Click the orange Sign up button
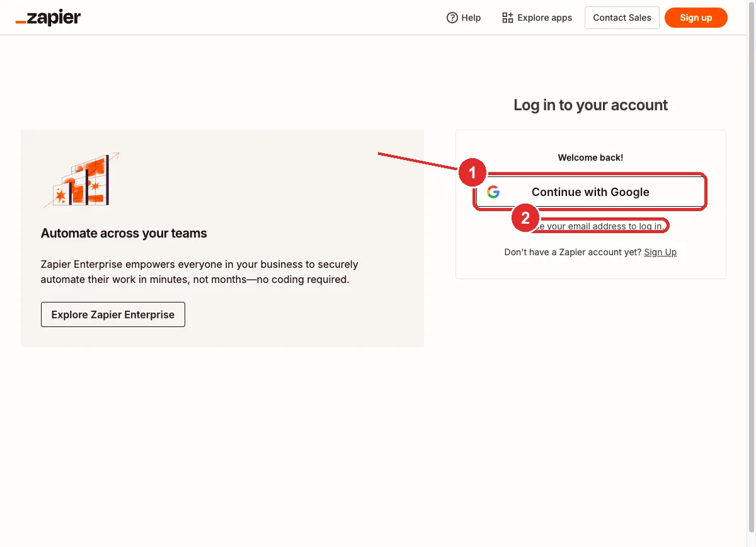The width and height of the screenshot is (756, 547). click(x=696, y=18)
